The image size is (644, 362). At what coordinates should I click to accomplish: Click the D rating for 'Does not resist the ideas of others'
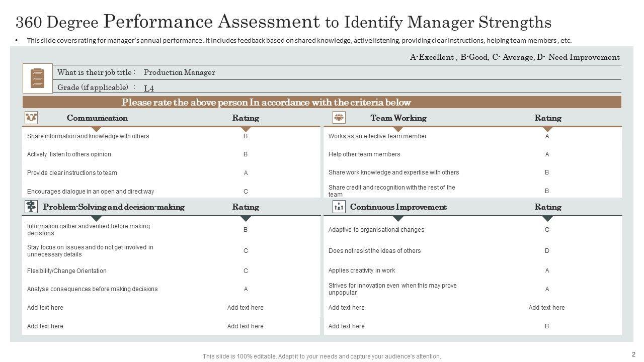tap(547, 251)
